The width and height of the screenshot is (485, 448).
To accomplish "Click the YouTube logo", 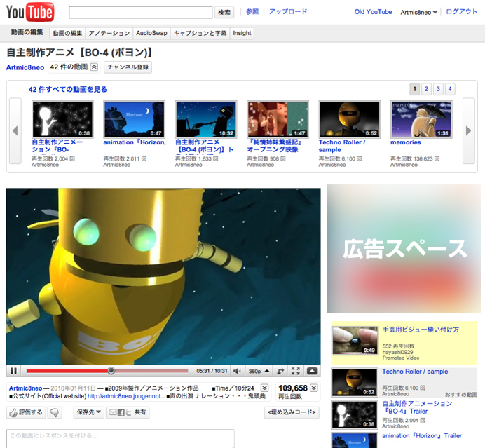I will [x=30, y=13].
